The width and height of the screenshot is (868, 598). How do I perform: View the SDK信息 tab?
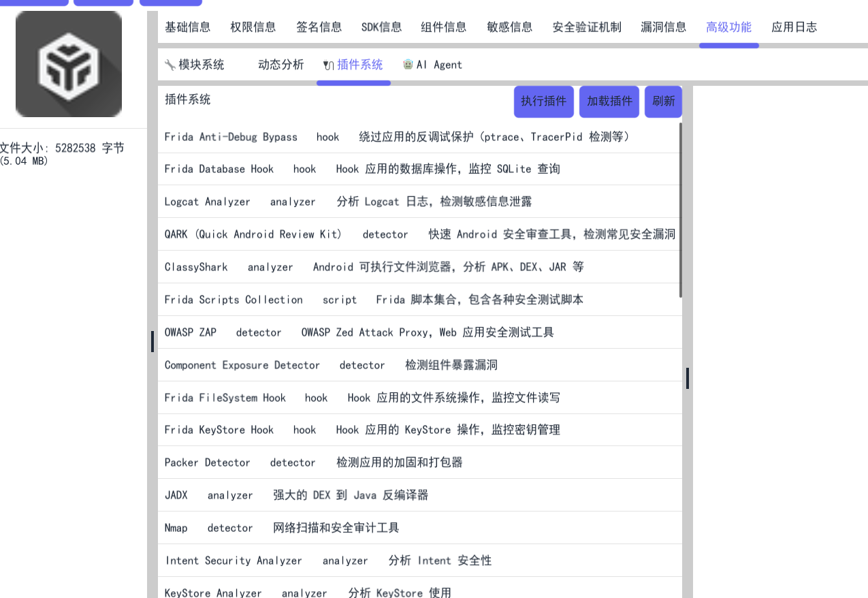tap(381, 27)
